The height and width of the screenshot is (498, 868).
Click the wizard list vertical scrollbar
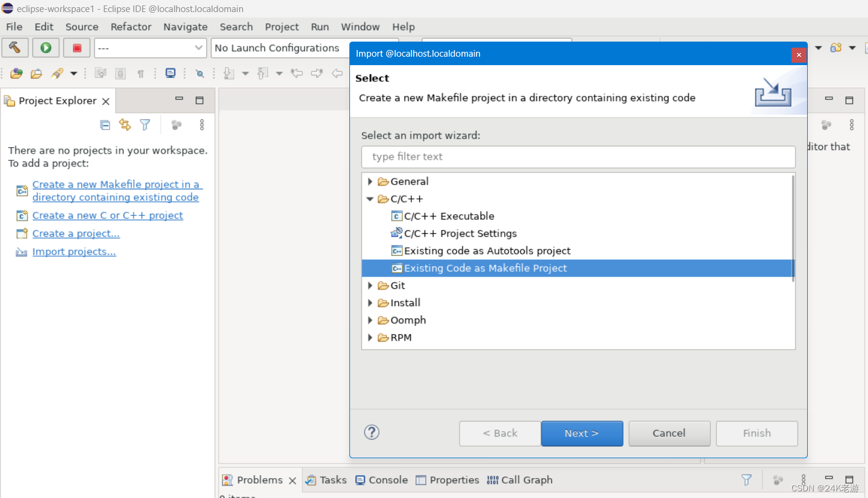pyautogui.click(x=793, y=228)
